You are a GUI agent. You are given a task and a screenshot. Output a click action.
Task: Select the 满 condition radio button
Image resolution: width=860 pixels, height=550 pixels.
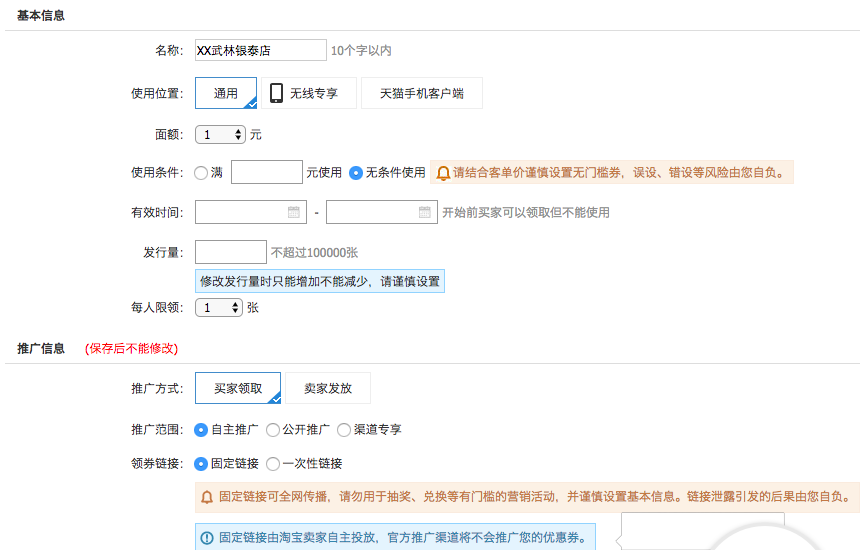point(201,173)
